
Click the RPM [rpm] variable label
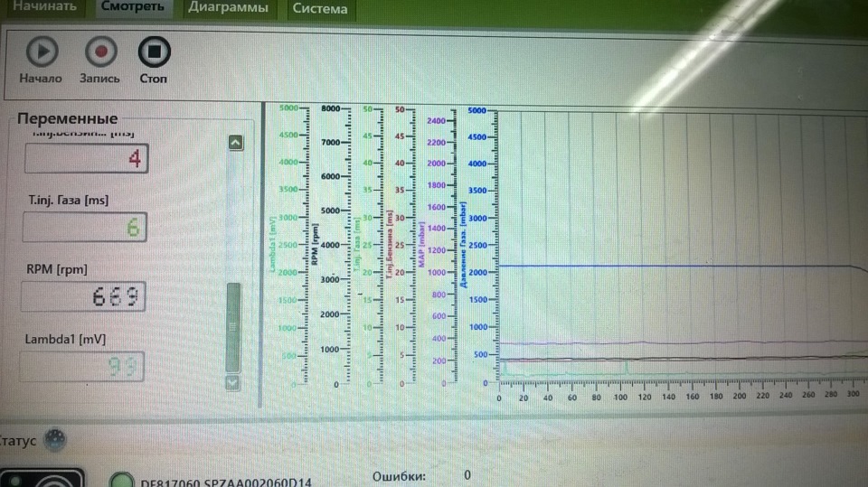57,269
